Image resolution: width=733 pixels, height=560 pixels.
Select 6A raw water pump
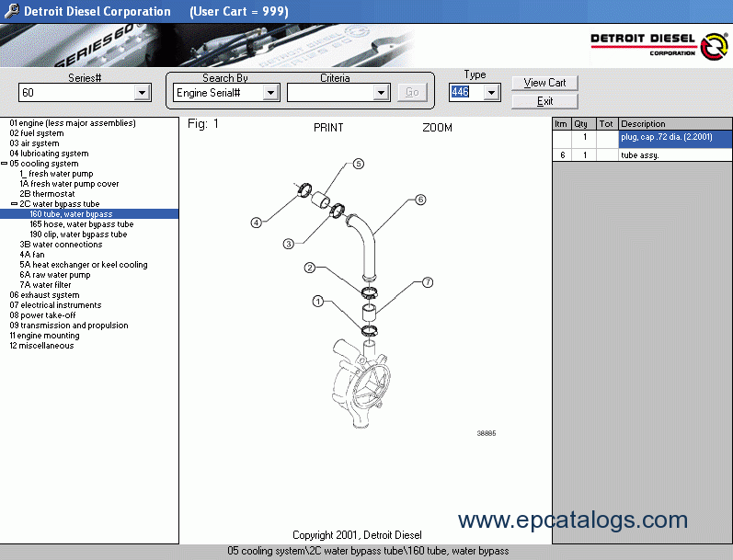point(54,275)
